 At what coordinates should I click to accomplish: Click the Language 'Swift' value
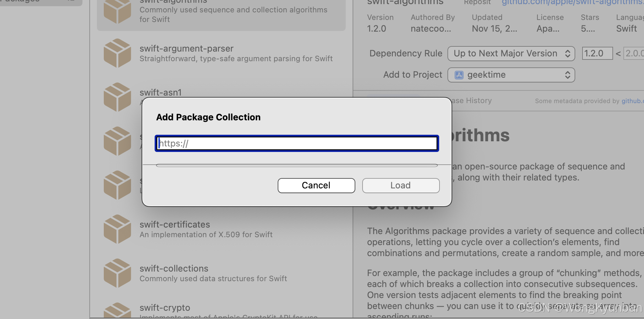tap(626, 29)
